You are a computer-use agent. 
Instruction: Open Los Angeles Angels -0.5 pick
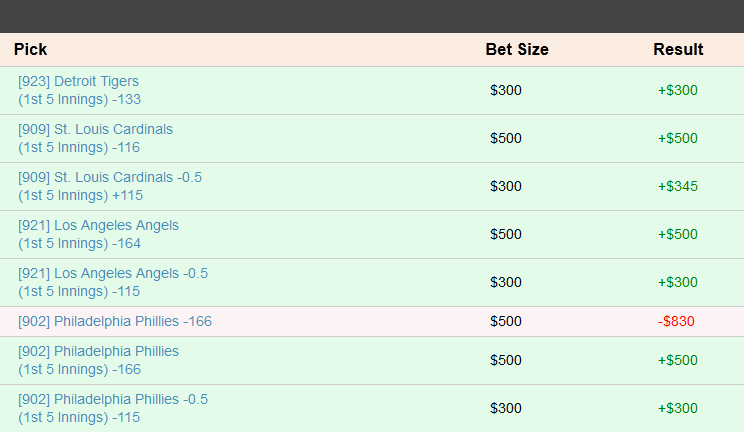coord(113,282)
